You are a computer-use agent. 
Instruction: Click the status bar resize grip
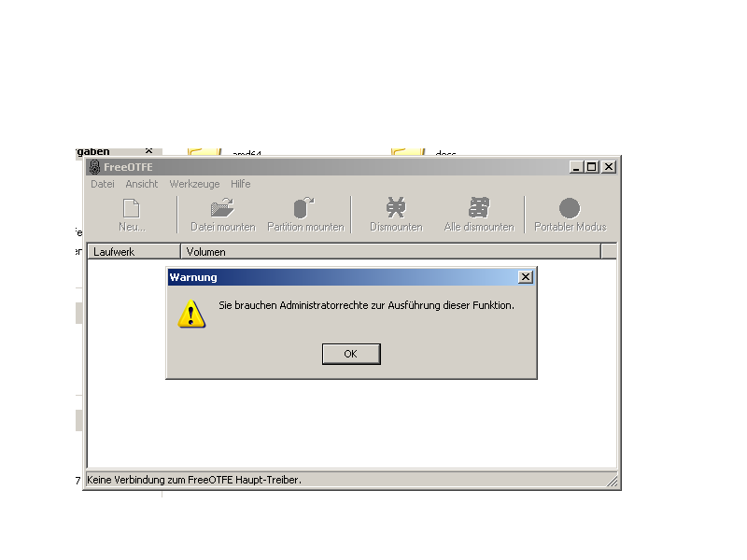tap(613, 481)
